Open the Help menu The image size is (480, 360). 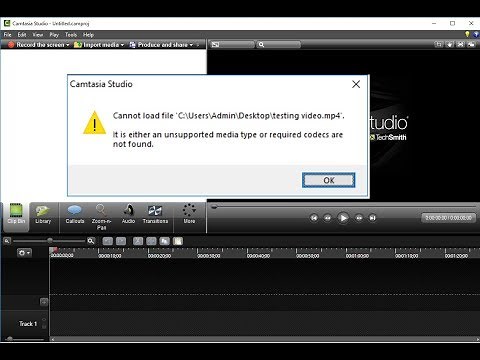coord(88,35)
